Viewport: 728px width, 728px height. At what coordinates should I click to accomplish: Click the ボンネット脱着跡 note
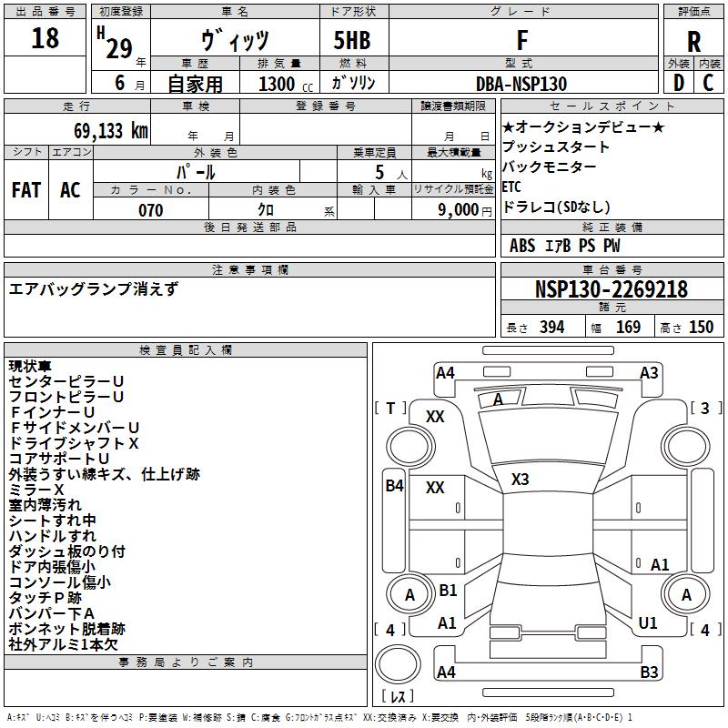pos(66,629)
